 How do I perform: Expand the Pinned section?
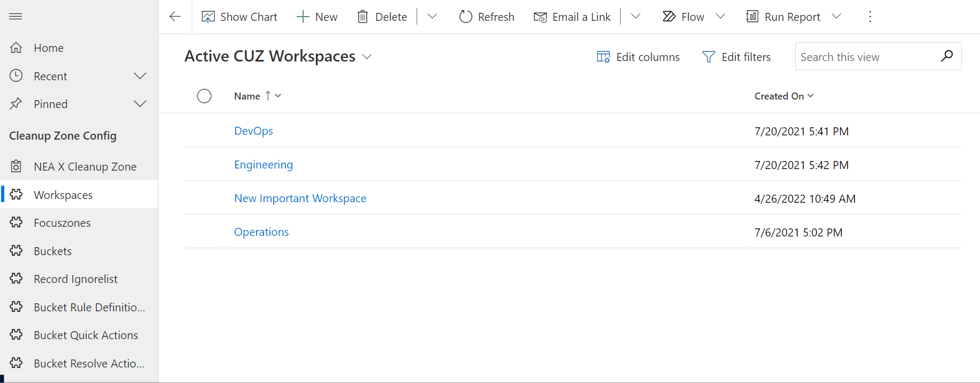pyautogui.click(x=140, y=104)
